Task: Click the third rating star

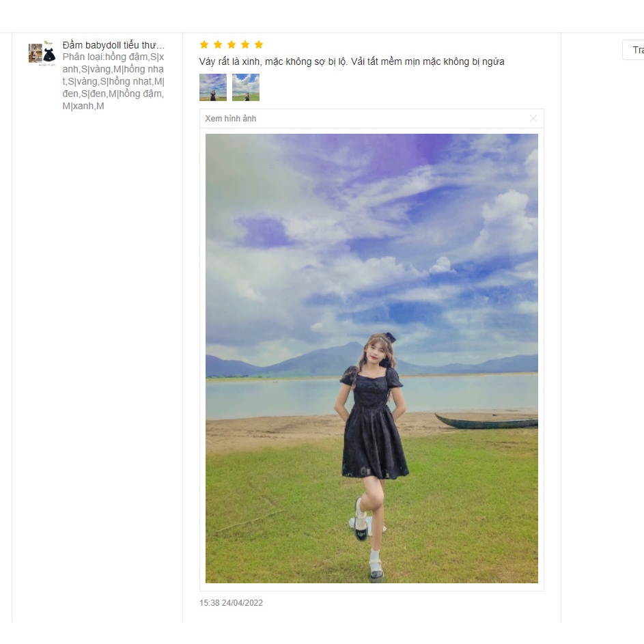Action: (x=232, y=44)
